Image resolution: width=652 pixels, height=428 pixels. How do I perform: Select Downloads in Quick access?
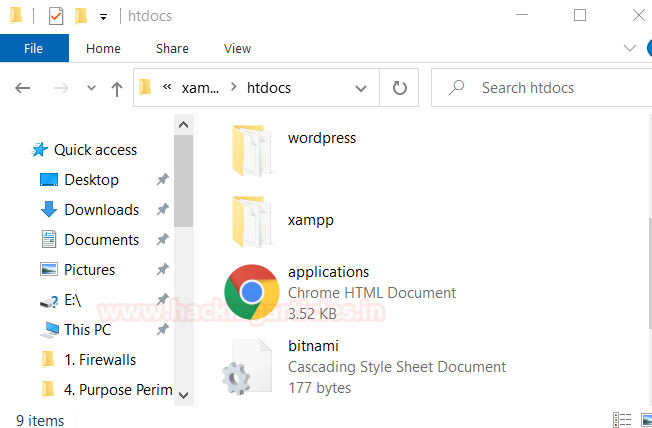(x=101, y=210)
